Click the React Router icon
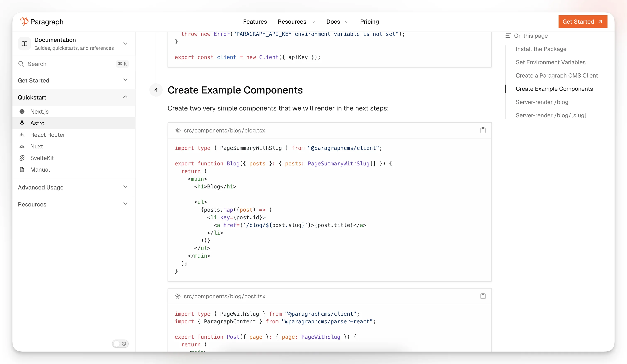 pyautogui.click(x=22, y=135)
